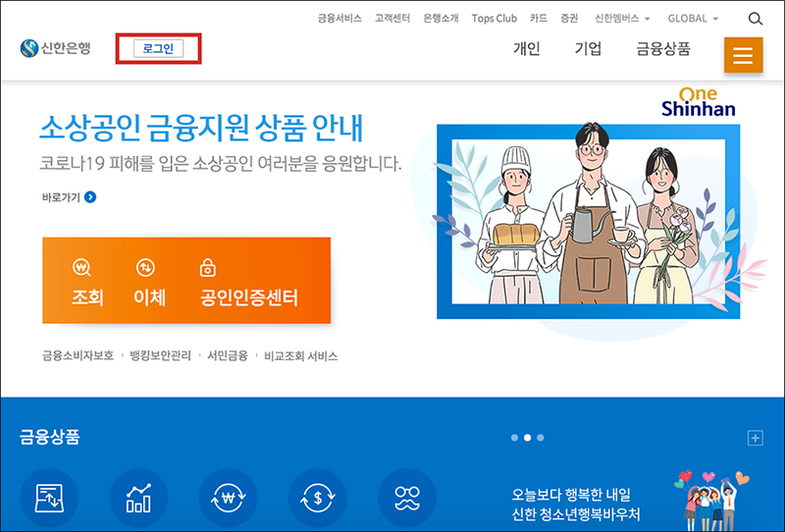Open the dollar exchange circle icon
The width and height of the screenshot is (785, 532).
(317, 498)
